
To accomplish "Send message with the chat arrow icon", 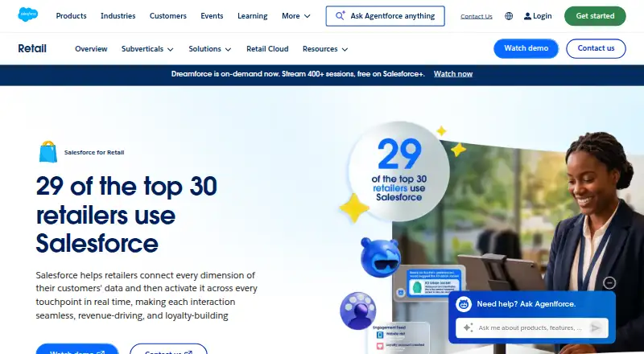I will click(595, 327).
